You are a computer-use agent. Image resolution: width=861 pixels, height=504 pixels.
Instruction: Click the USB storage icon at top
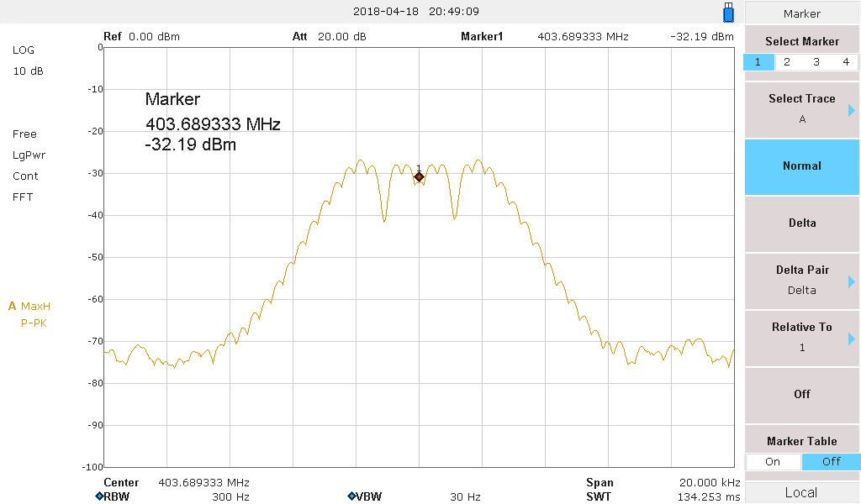point(728,12)
